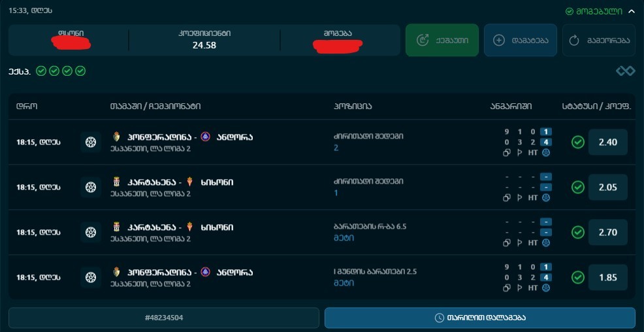Click the კარტახენა club crest in the 2.05 odds row
Image resolution: width=644 pixels, height=332 pixels.
[116, 182]
